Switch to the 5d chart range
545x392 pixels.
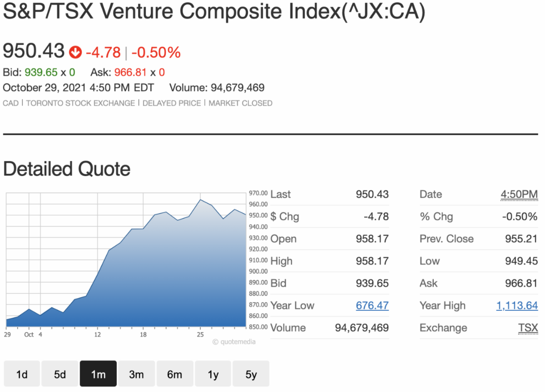[x=60, y=374]
